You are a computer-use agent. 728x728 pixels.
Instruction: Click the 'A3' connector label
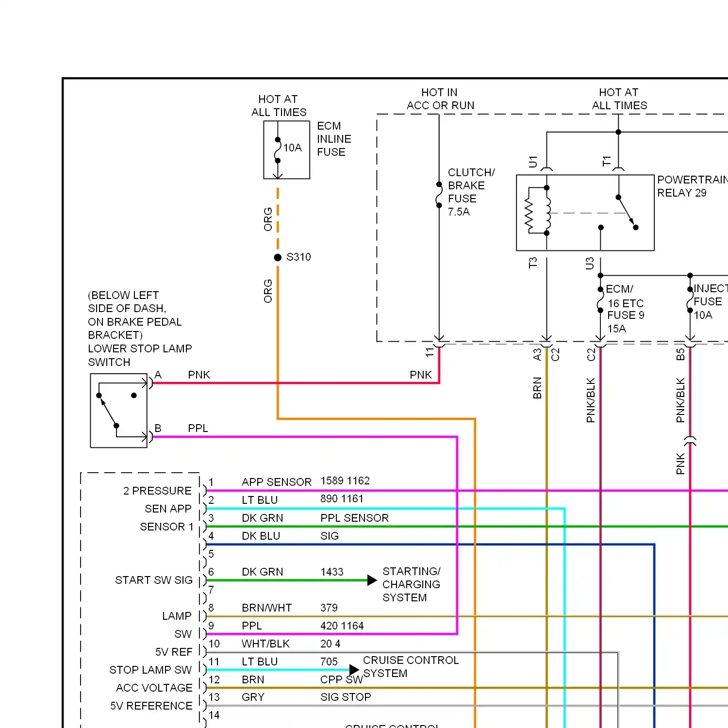(x=537, y=355)
